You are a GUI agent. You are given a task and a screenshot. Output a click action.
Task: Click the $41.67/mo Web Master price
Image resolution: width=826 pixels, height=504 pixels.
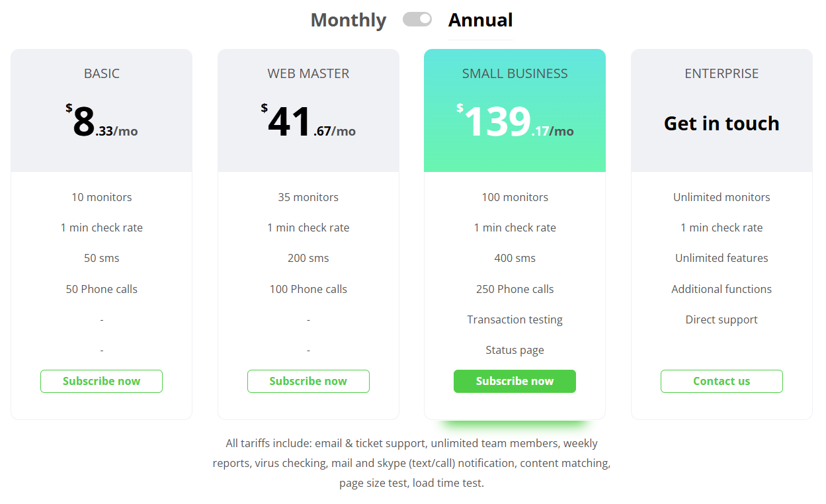pyautogui.click(x=308, y=123)
